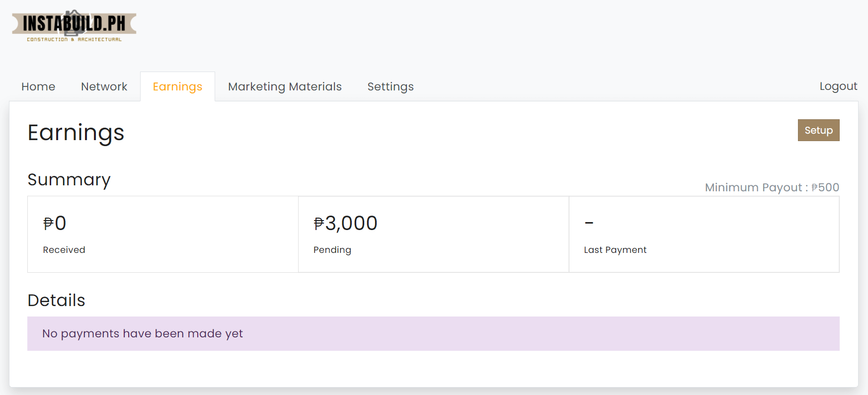Viewport: 868px width, 395px height.
Task: Click the Received label
Action: 64,250
